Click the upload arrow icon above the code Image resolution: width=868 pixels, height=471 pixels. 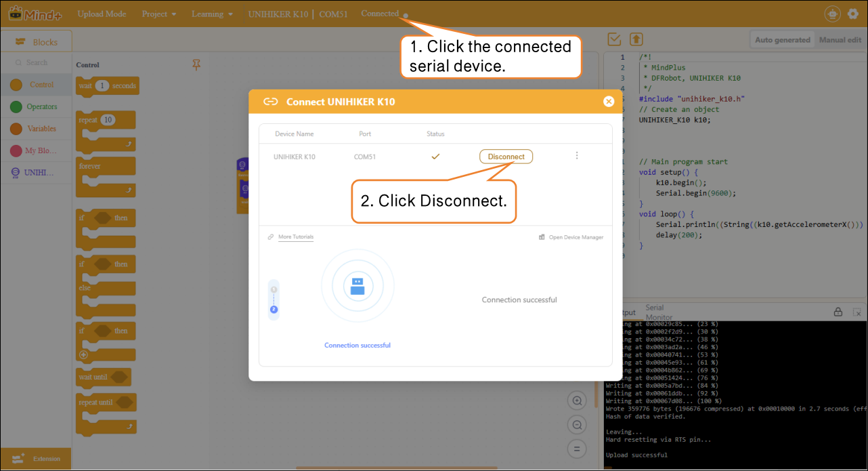pyautogui.click(x=636, y=39)
